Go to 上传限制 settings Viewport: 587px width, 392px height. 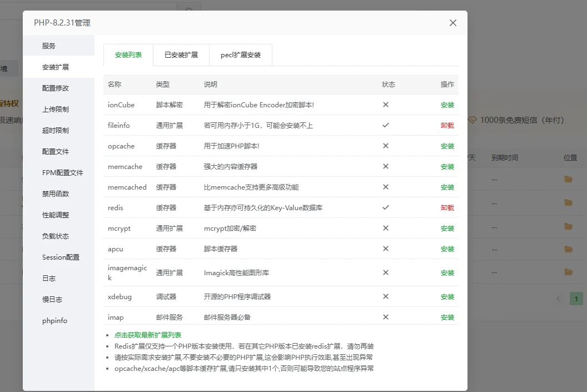(x=58, y=110)
